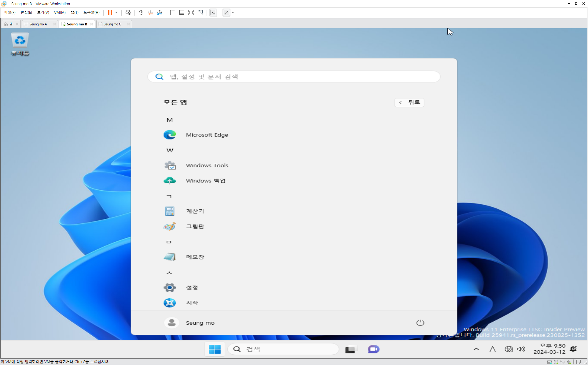Open Windows Tools from all apps
588x365 pixels.
(207, 166)
